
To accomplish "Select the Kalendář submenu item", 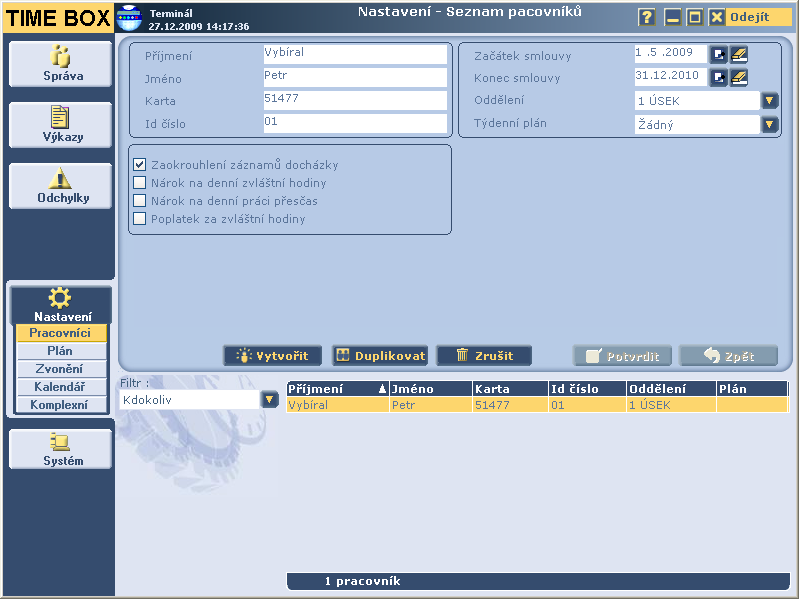I will point(61,387).
